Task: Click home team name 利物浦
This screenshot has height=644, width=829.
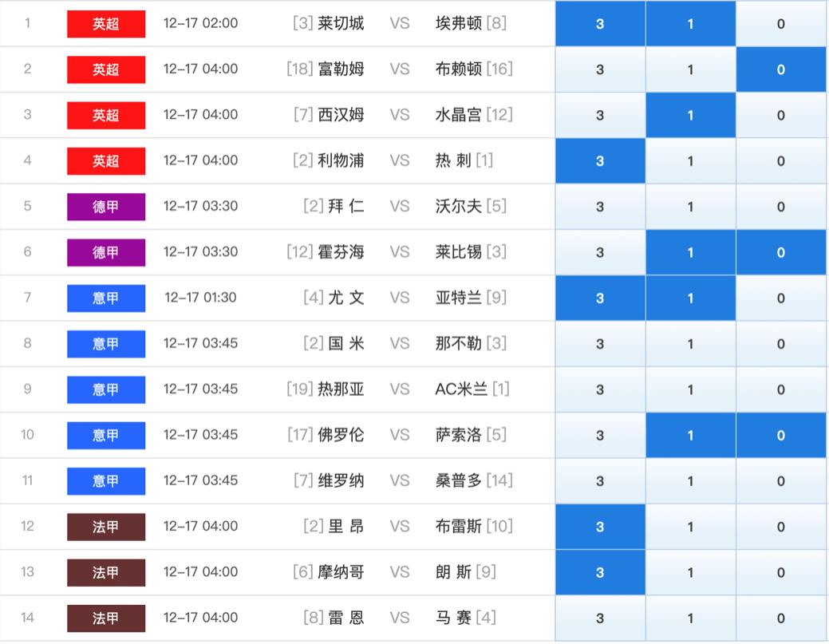Action: tap(341, 160)
